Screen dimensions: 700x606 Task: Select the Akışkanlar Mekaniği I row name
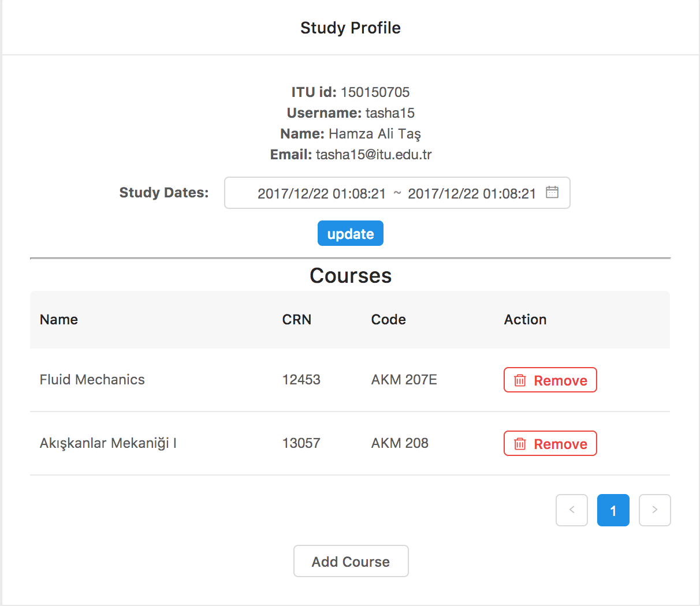pos(108,443)
